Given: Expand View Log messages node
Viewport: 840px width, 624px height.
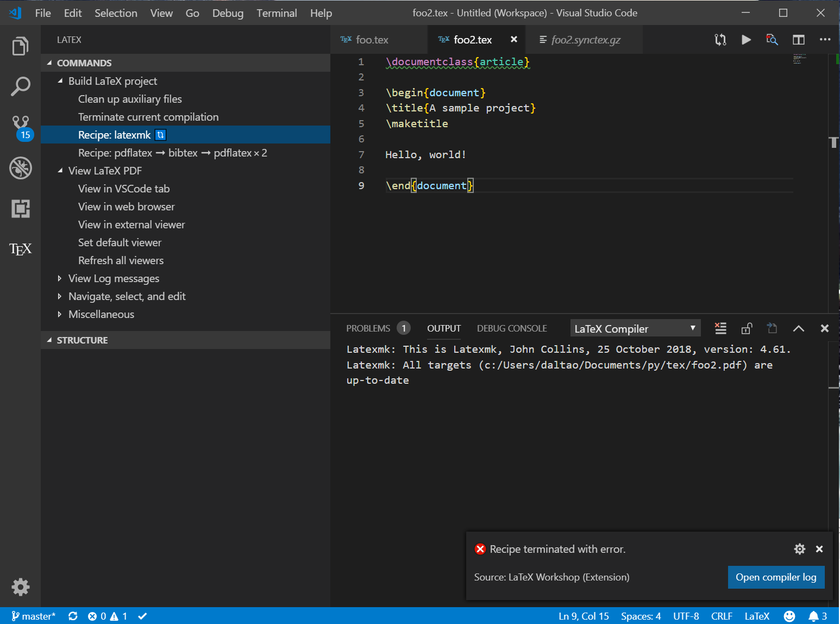Looking at the screenshot, I should point(60,278).
